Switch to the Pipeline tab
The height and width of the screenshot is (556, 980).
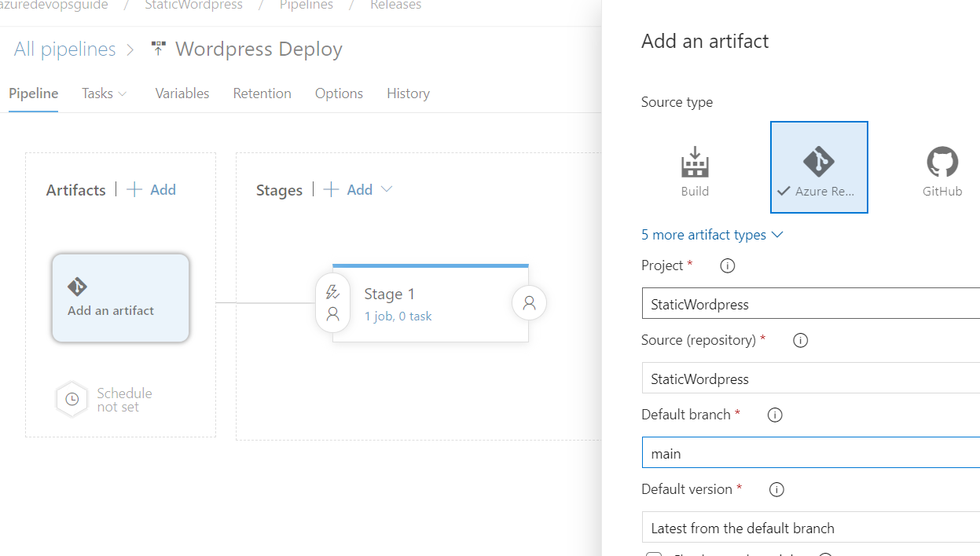click(x=34, y=93)
